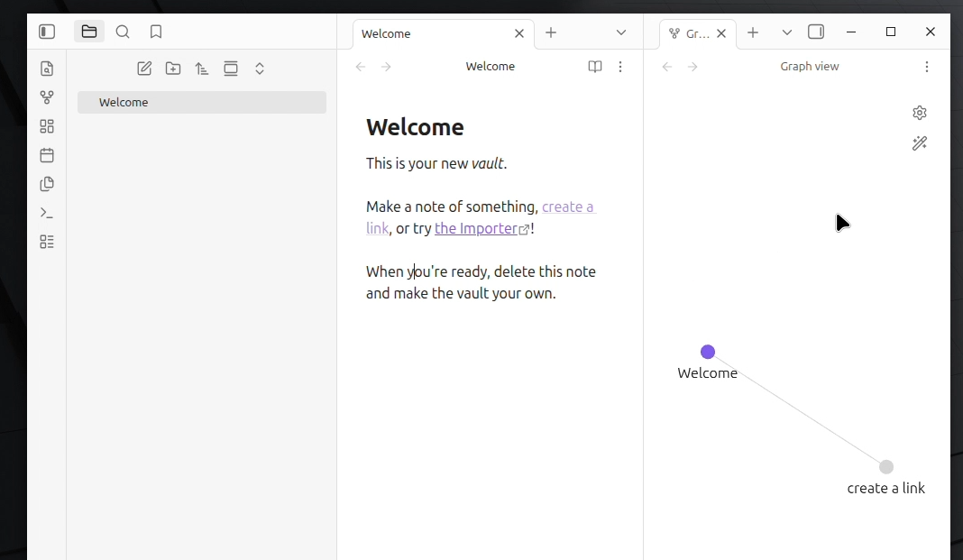Click the purple Welcome graph node

[708, 352]
